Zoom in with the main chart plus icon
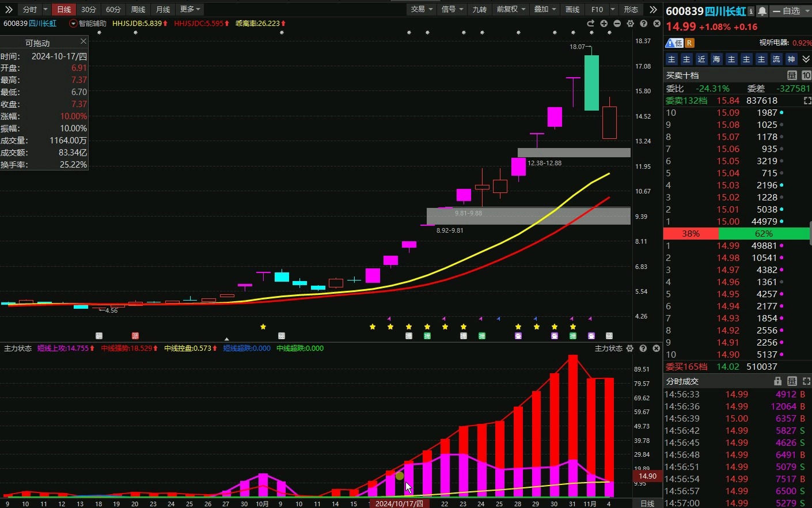 pos(604,24)
